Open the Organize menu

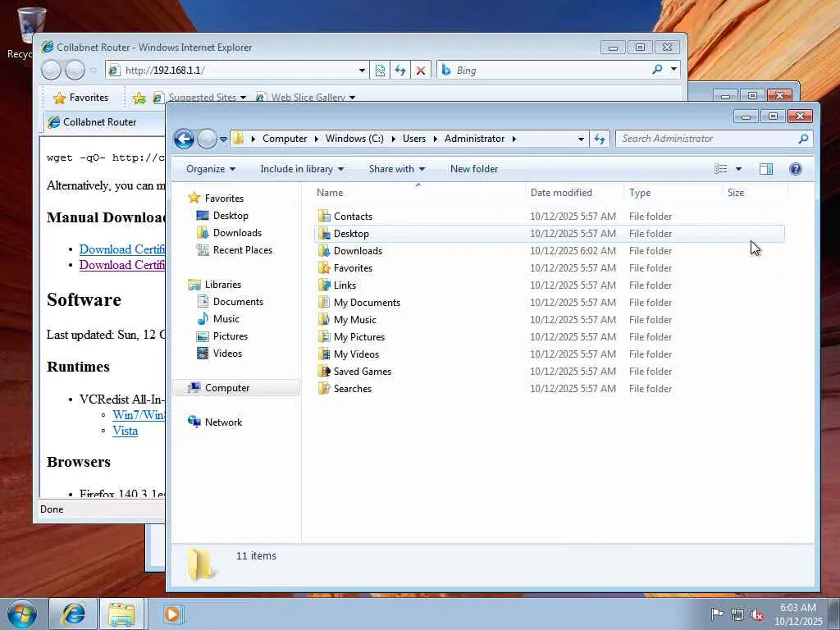211,169
